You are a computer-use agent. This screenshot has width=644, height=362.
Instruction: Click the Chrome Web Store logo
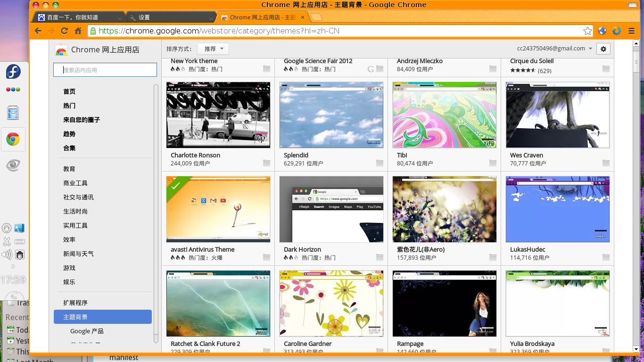(x=61, y=50)
